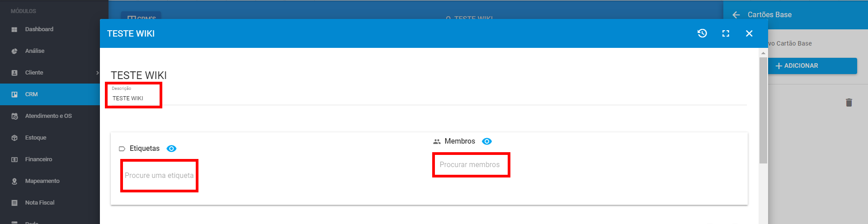The width and height of the screenshot is (868, 224).
Task: Click the Dashboard grid icon
Action: click(14, 29)
